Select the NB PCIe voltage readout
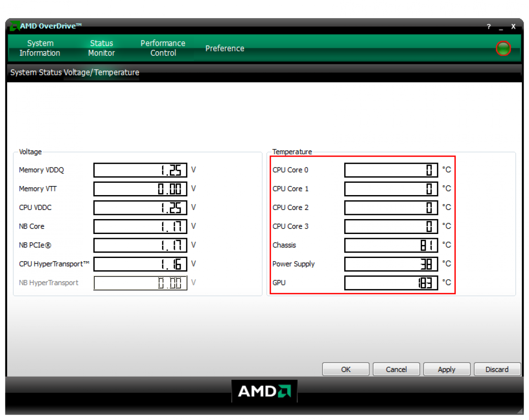The height and width of the screenshot is (420, 529). point(141,245)
